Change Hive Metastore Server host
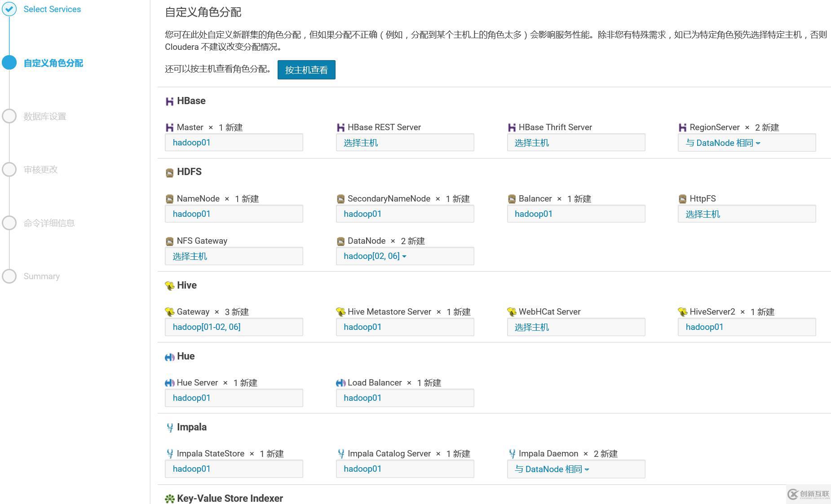This screenshot has width=831, height=504. coord(405,327)
